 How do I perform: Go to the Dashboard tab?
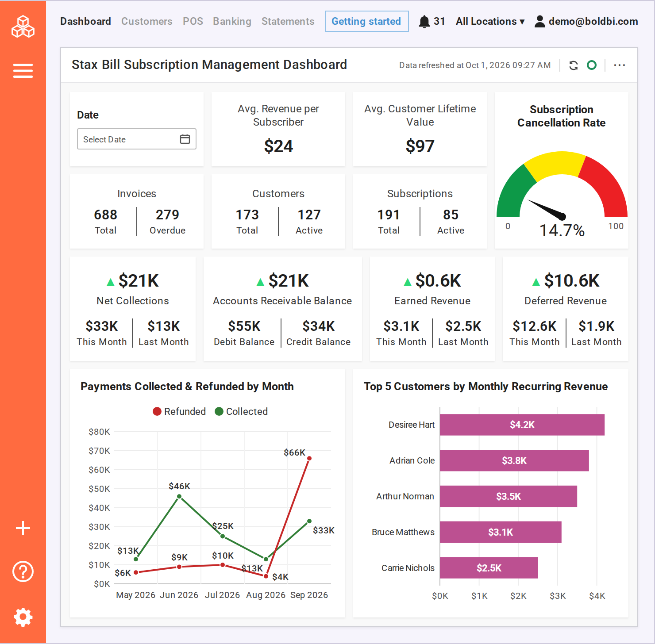coord(85,21)
